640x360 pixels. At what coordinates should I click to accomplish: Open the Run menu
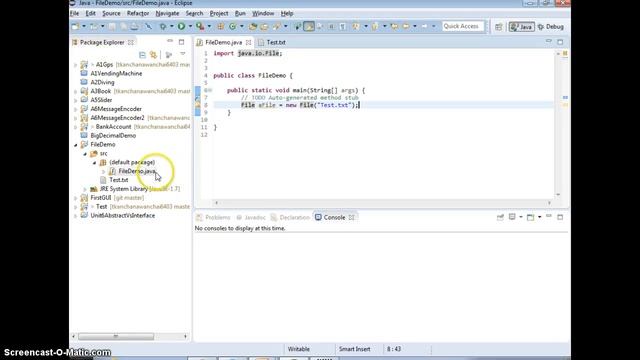pyautogui.click(x=240, y=13)
